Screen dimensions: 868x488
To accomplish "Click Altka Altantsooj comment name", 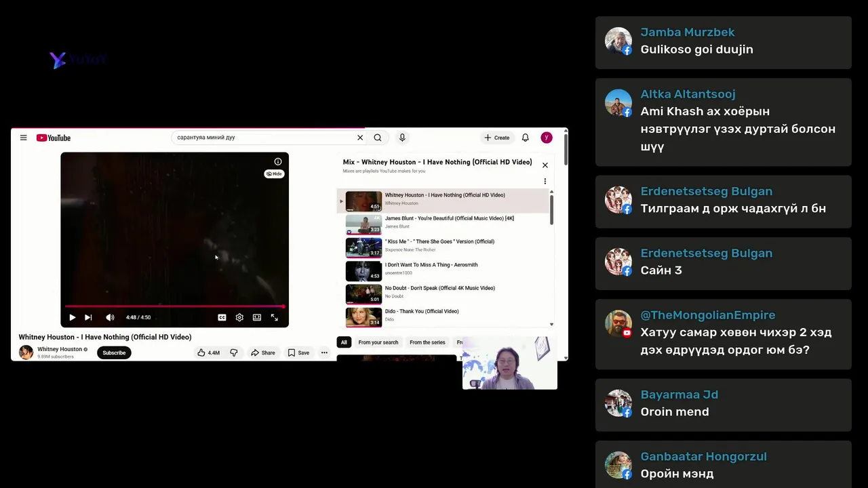I will (688, 94).
